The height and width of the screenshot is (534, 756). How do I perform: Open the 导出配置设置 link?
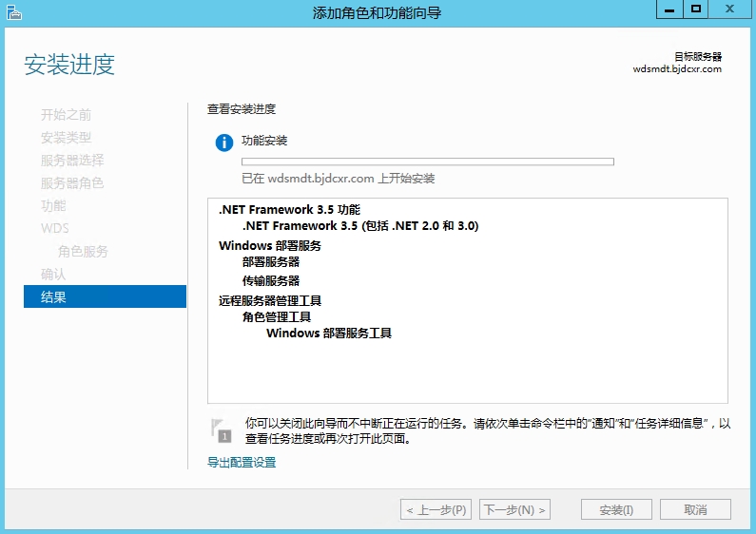(x=242, y=463)
